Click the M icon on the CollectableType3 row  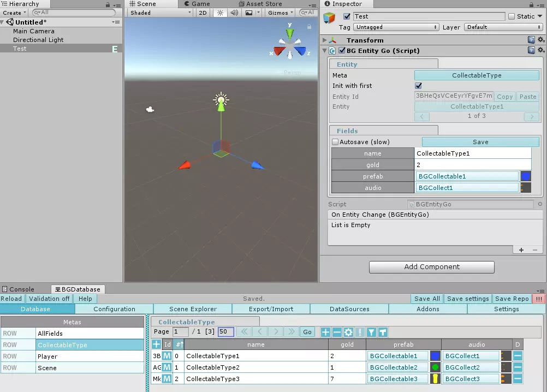click(167, 379)
